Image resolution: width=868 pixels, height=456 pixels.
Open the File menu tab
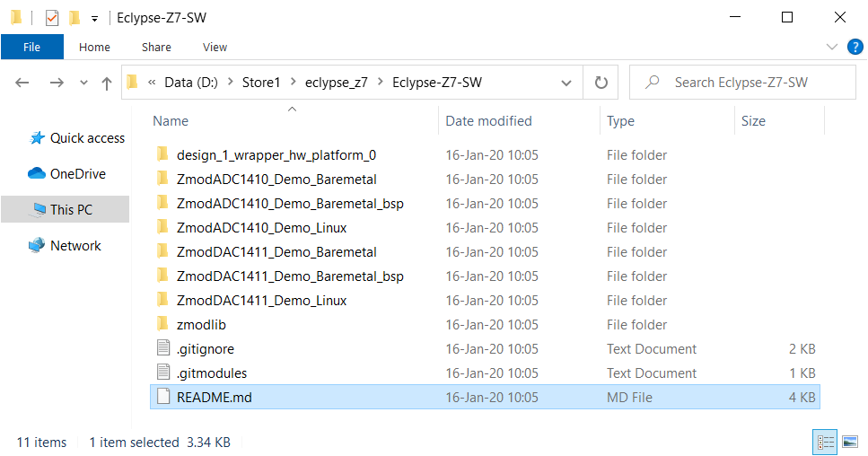(32, 47)
